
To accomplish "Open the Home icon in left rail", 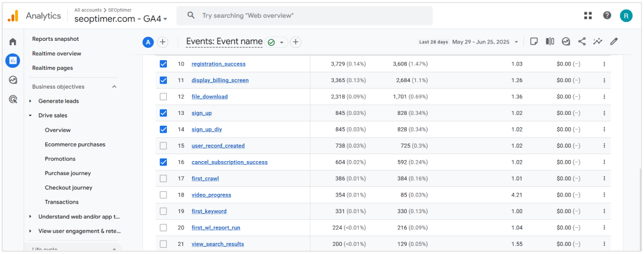I will (x=13, y=42).
